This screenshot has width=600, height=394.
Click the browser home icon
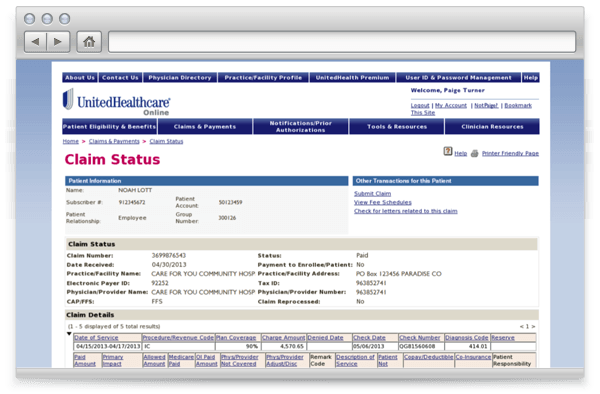(89, 42)
